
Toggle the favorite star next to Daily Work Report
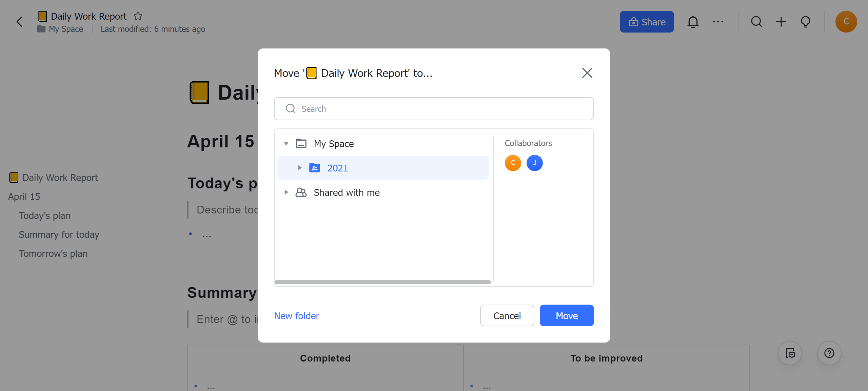pos(138,16)
